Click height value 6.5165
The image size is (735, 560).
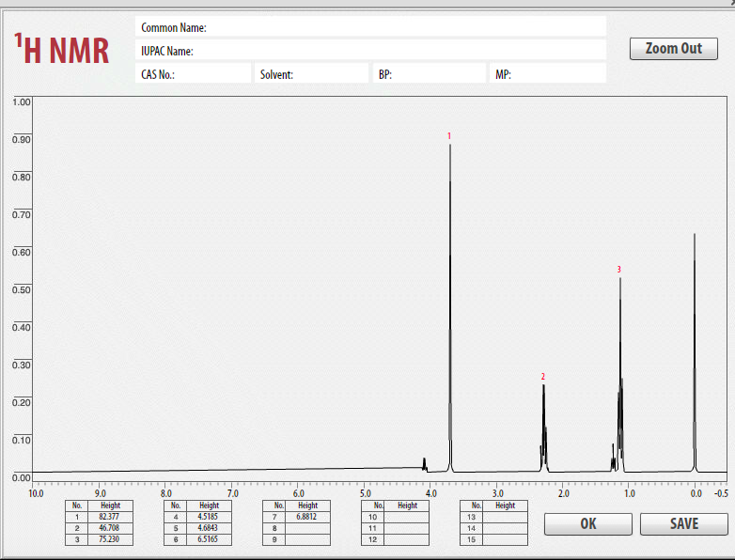point(209,539)
